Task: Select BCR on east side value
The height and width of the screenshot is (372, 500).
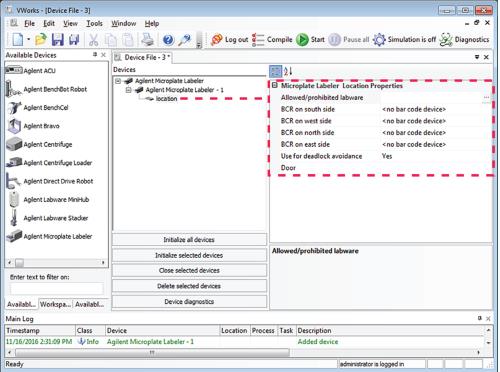Action: pyautogui.click(x=435, y=144)
